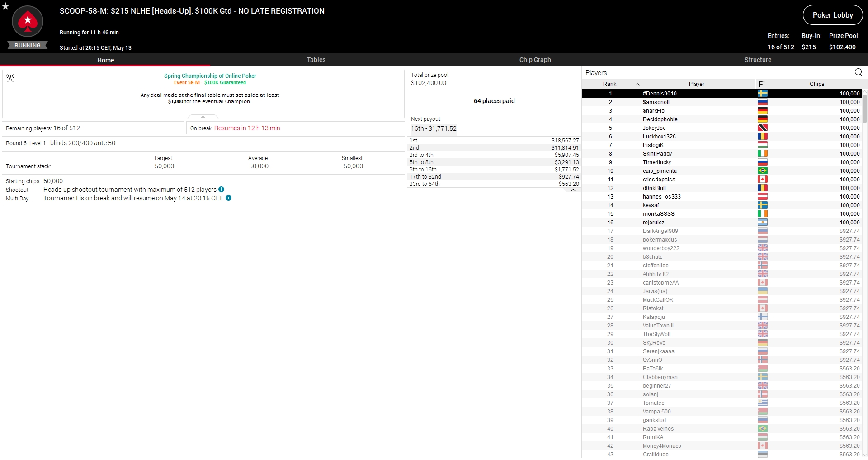Select player row Skint Paddy
Image resolution: width=868 pixels, height=460 pixels.
point(722,154)
